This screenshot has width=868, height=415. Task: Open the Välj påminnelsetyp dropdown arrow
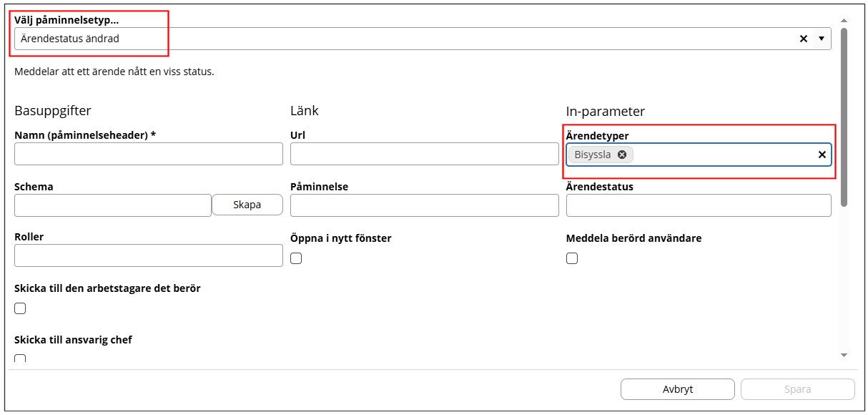(821, 39)
